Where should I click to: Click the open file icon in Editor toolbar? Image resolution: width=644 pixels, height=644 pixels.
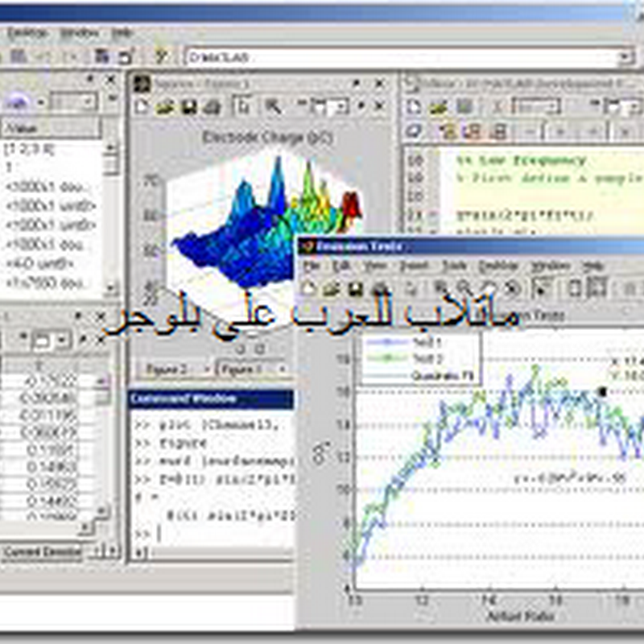(438, 107)
